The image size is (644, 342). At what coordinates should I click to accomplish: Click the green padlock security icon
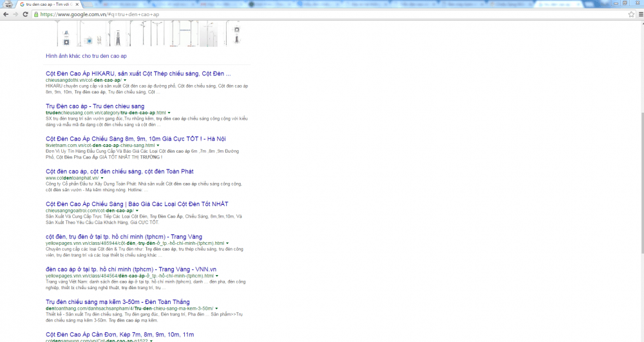click(x=36, y=14)
